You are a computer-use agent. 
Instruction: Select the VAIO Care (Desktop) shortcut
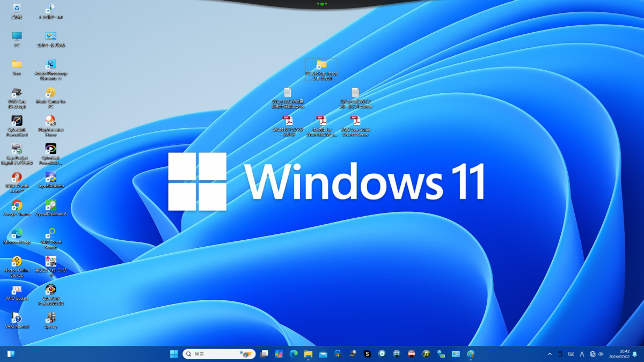point(17,98)
